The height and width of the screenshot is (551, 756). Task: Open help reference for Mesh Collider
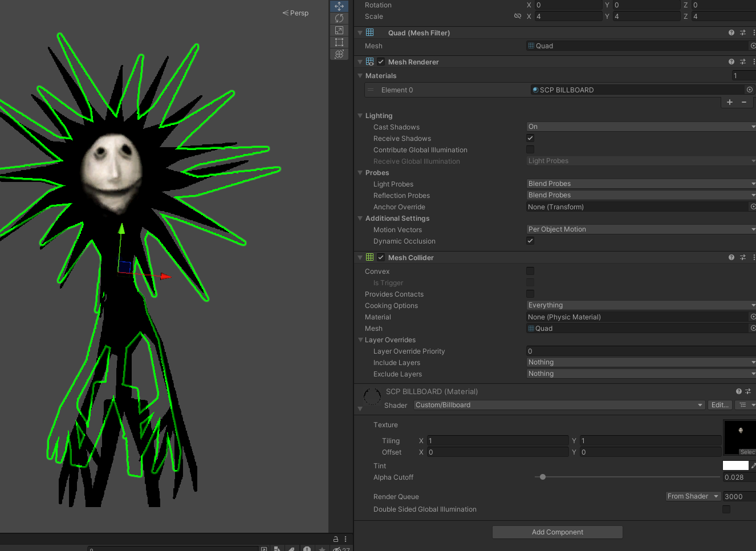tap(731, 257)
